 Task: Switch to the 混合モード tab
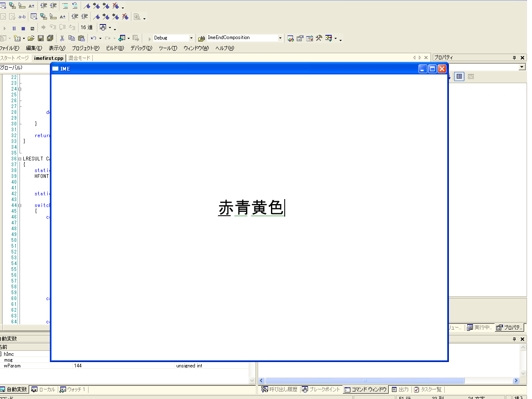(79, 58)
